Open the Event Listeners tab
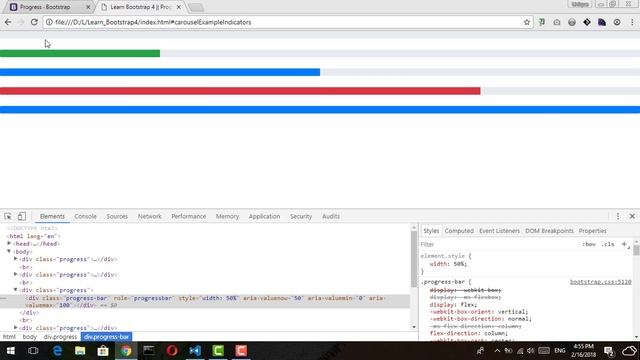The image size is (640, 360). point(499,231)
